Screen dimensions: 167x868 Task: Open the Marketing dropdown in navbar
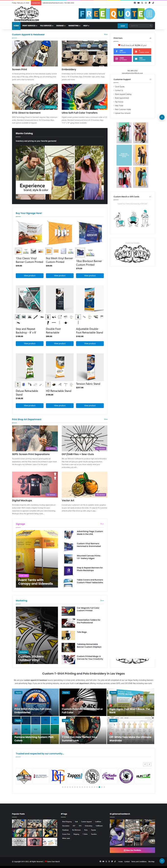tap(74, 26)
